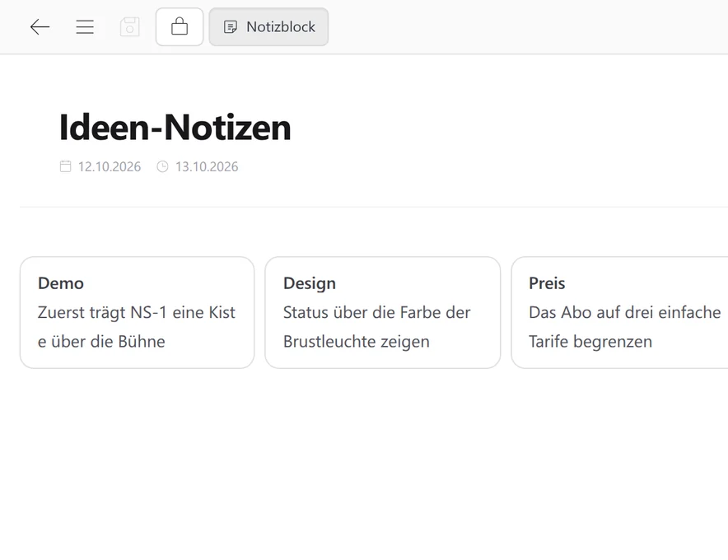Click the calendar icon beside 12.10.2026
728x560 pixels.
pyautogui.click(x=65, y=166)
